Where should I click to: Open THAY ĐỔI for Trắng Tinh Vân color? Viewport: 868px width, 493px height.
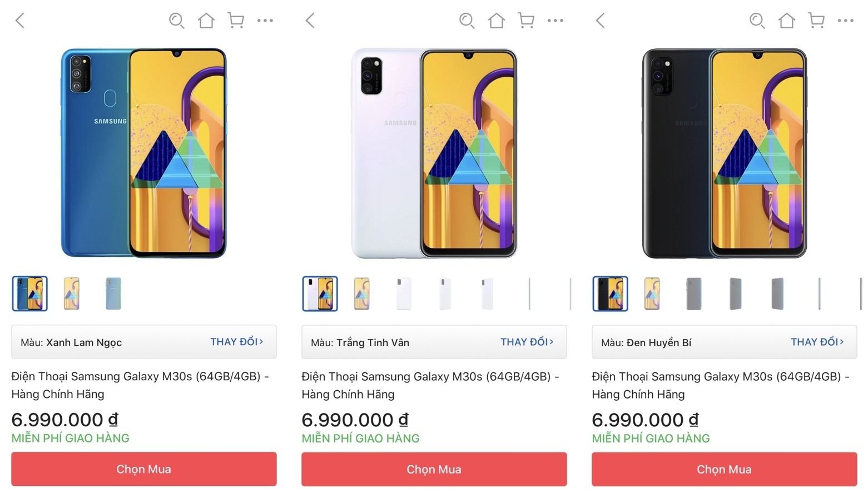pyautogui.click(x=527, y=342)
